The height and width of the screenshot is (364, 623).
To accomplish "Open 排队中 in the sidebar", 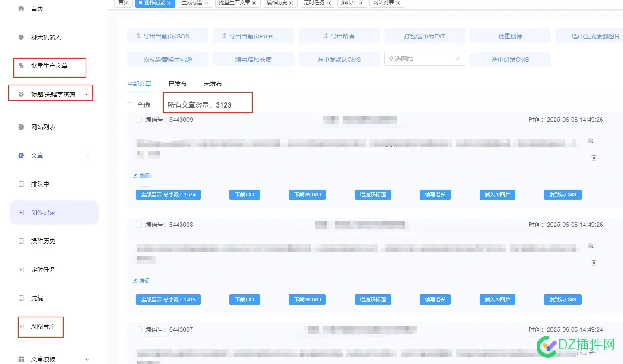I will [x=40, y=184].
